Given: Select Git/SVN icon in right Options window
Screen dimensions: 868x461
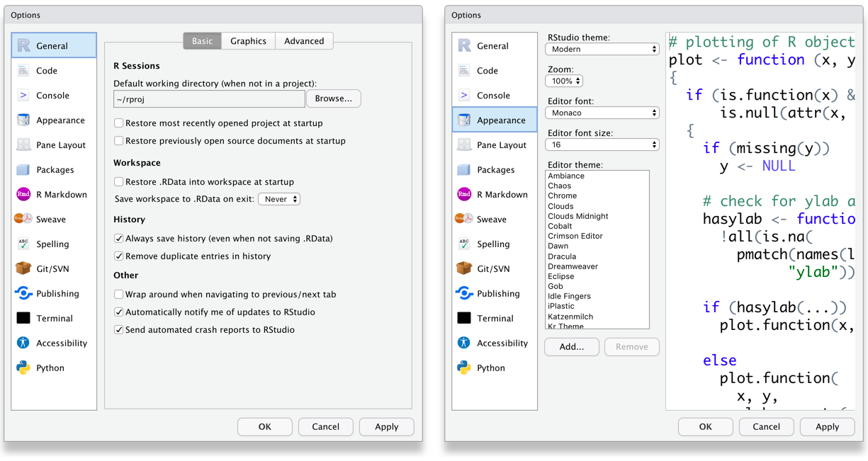Looking at the screenshot, I should (464, 268).
